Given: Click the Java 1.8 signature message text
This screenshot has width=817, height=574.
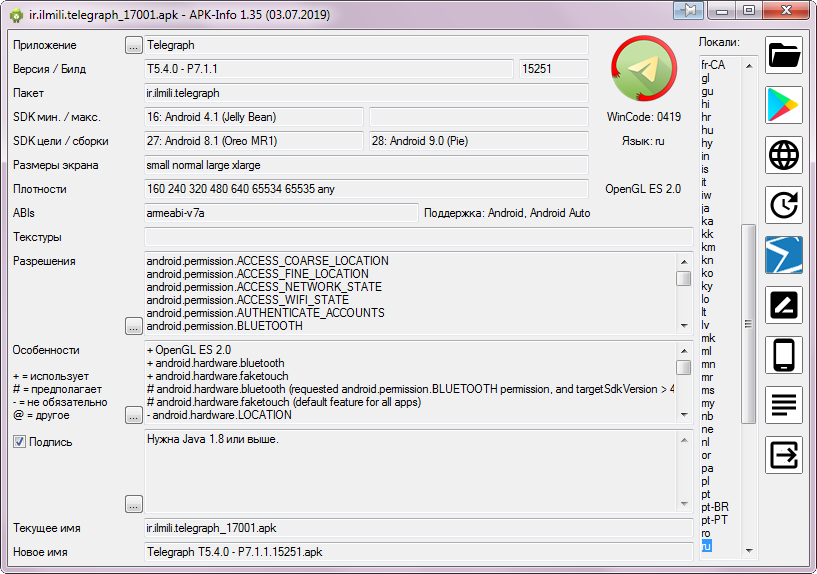Looking at the screenshot, I should [213, 439].
